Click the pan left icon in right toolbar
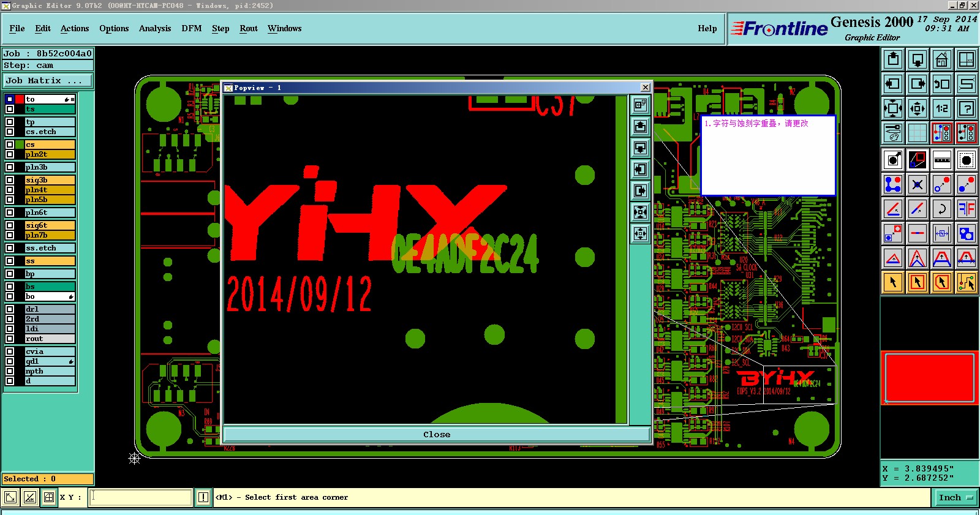This screenshot has width=980, height=515. (893, 84)
